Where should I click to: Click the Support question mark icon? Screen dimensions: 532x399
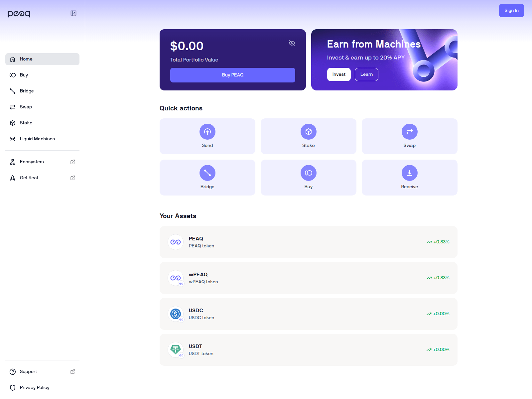click(x=13, y=372)
